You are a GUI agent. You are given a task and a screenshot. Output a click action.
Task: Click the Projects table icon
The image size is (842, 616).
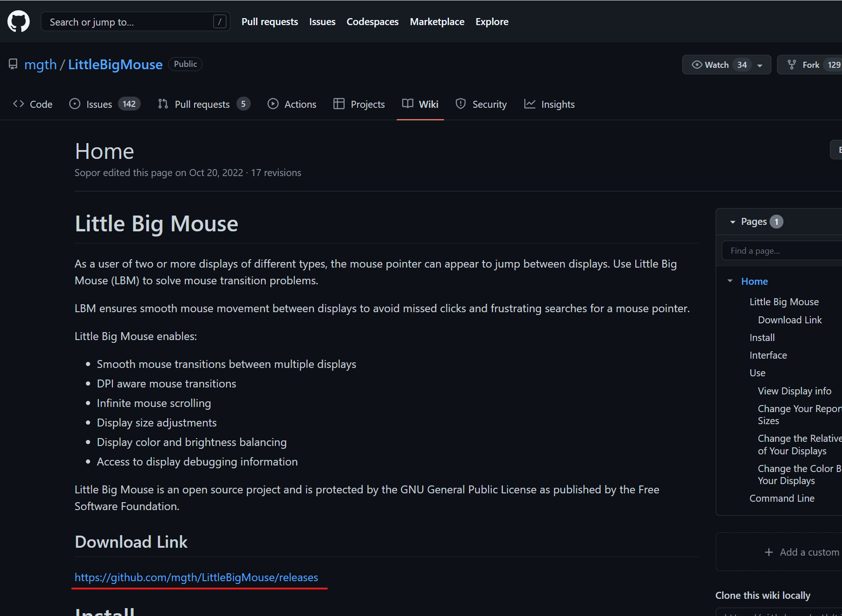[339, 104]
